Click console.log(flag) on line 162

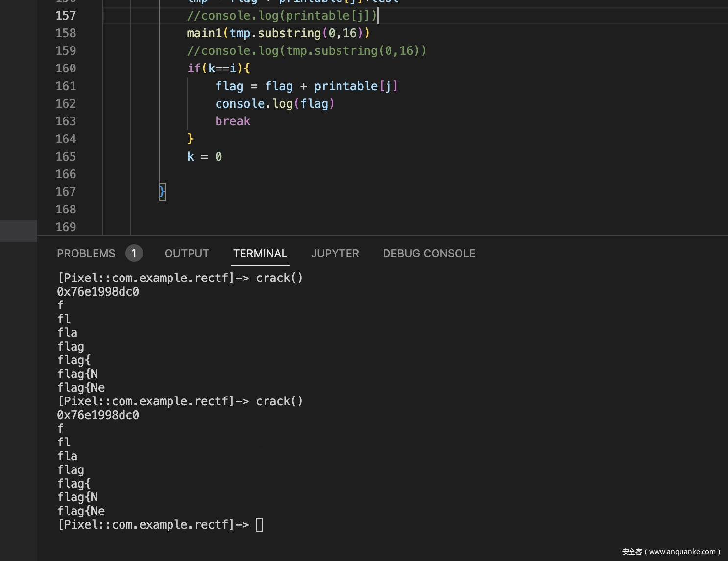pos(274,104)
